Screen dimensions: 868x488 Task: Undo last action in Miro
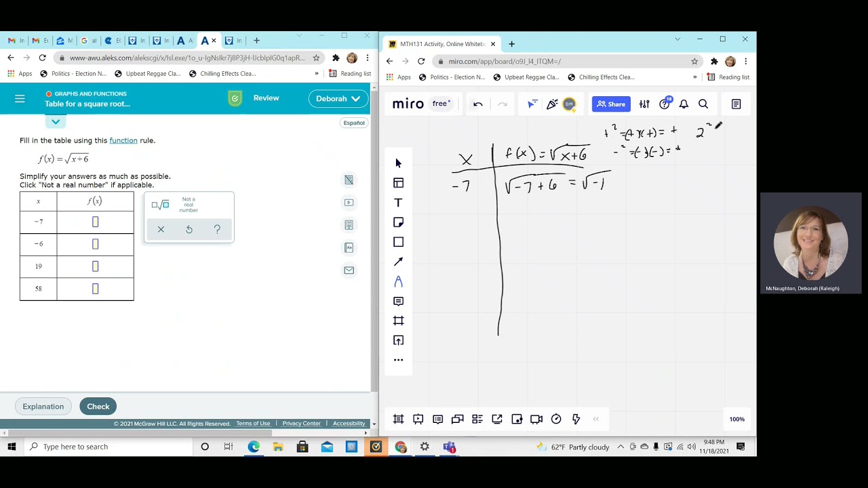click(x=478, y=104)
